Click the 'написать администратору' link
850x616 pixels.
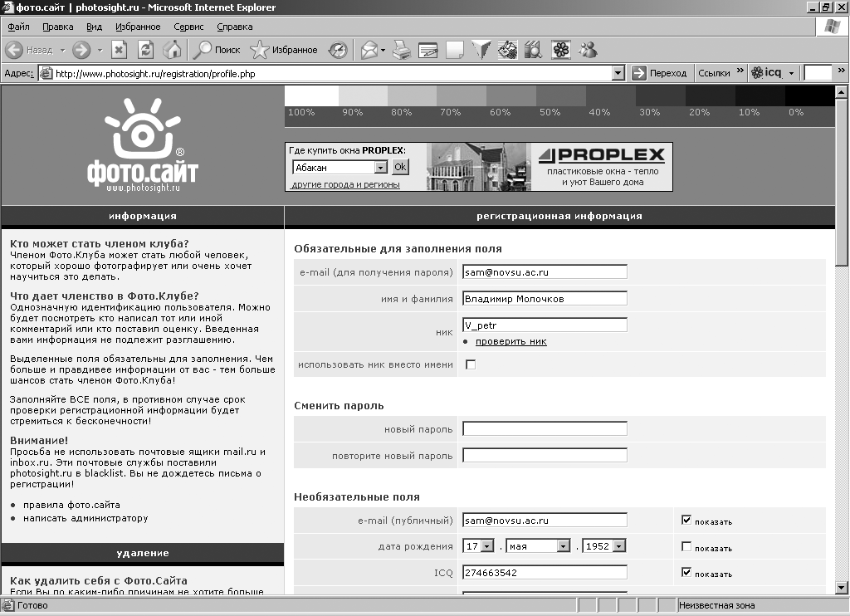[x=85, y=518]
